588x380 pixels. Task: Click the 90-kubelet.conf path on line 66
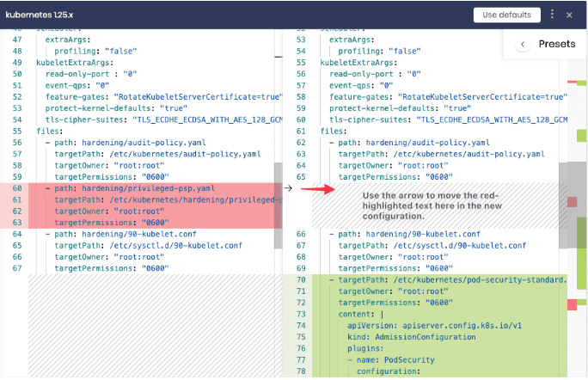tap(405, 234)
